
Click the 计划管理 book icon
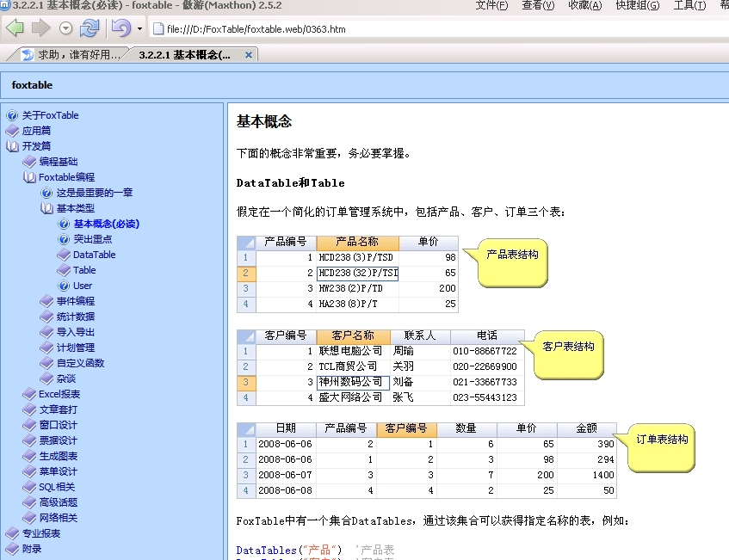(x=46, y=348)
